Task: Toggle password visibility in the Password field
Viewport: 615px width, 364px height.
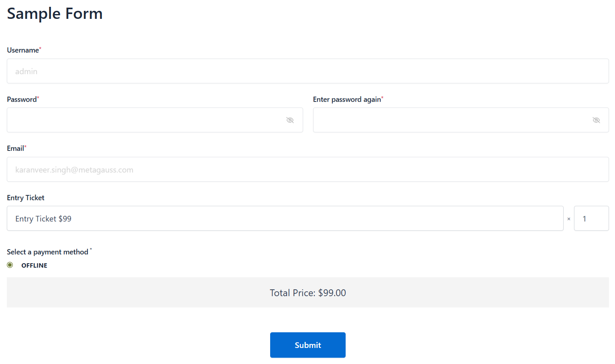Action: click(x=290, y=120)
